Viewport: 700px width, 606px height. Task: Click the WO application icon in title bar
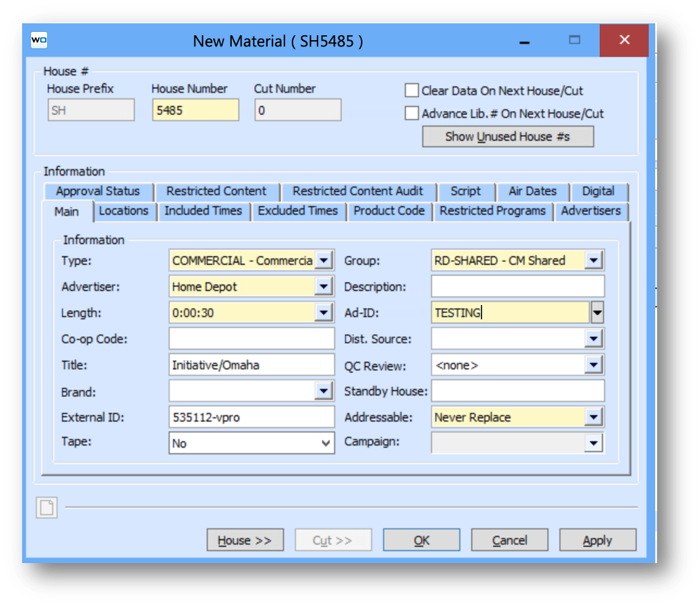(39, 40)
